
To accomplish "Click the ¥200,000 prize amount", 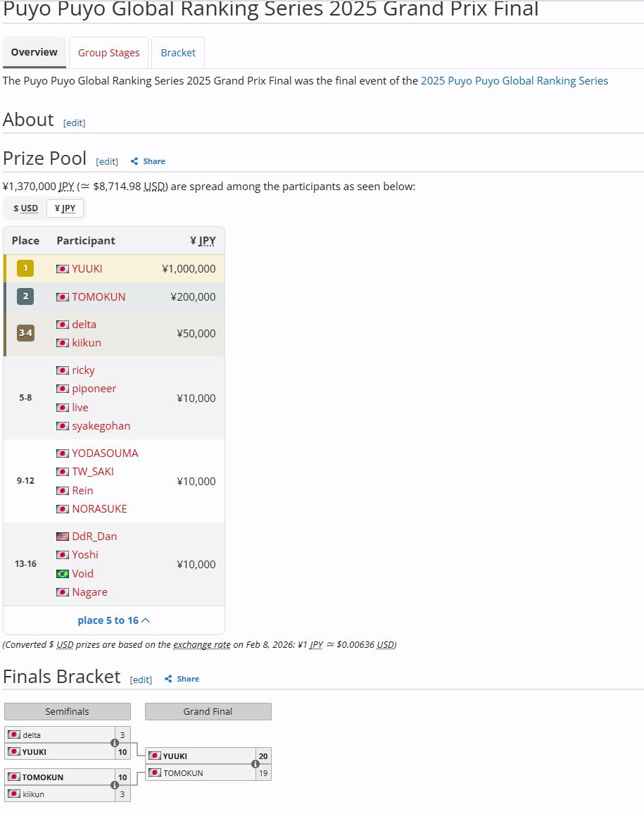I will pyautogui.click(x=193, y=297).
